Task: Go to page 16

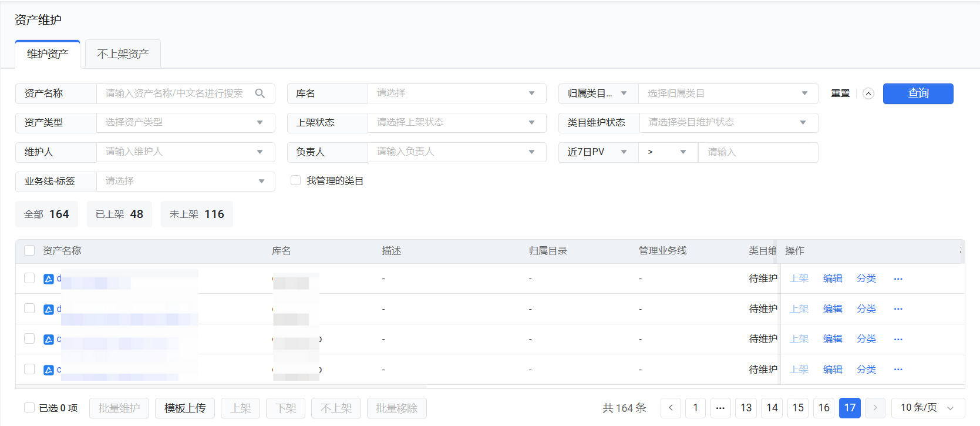Action: (x=824, y=408)
